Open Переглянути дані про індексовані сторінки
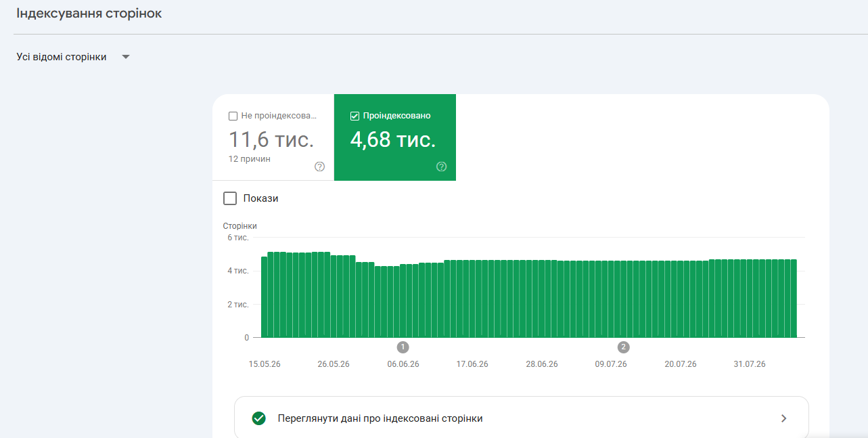This screenshot has width=868, height=438. click(x=521, y=418)
